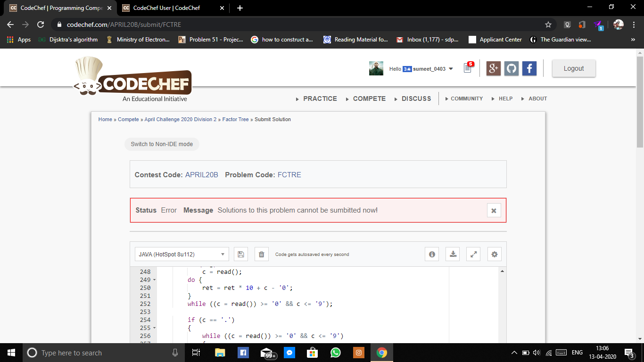Expand editor to fullscreen
The width and height of the screenshot is (644, 362).
(473, 255)
